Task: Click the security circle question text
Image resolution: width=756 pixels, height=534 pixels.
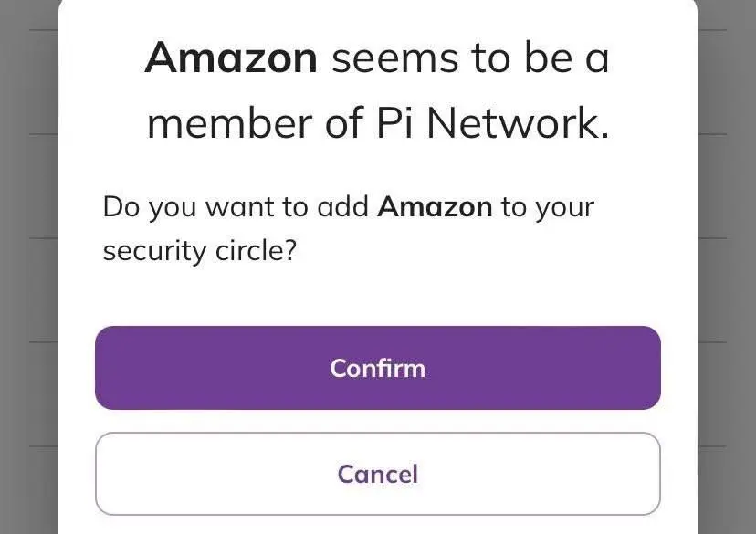Action: pos(347,228)
